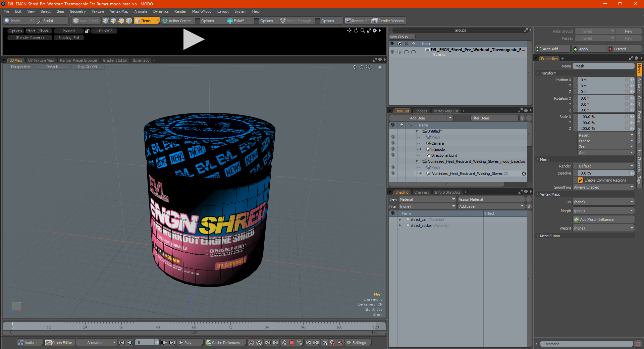Click the preview render lock icon
Viewport: 644px width, 349px height.
[x=87, y=31]
